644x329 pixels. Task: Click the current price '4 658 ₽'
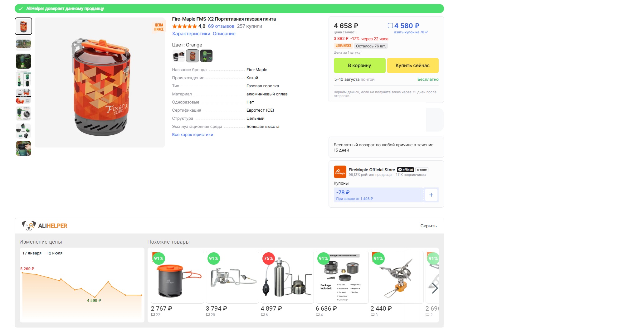[346, 26]
